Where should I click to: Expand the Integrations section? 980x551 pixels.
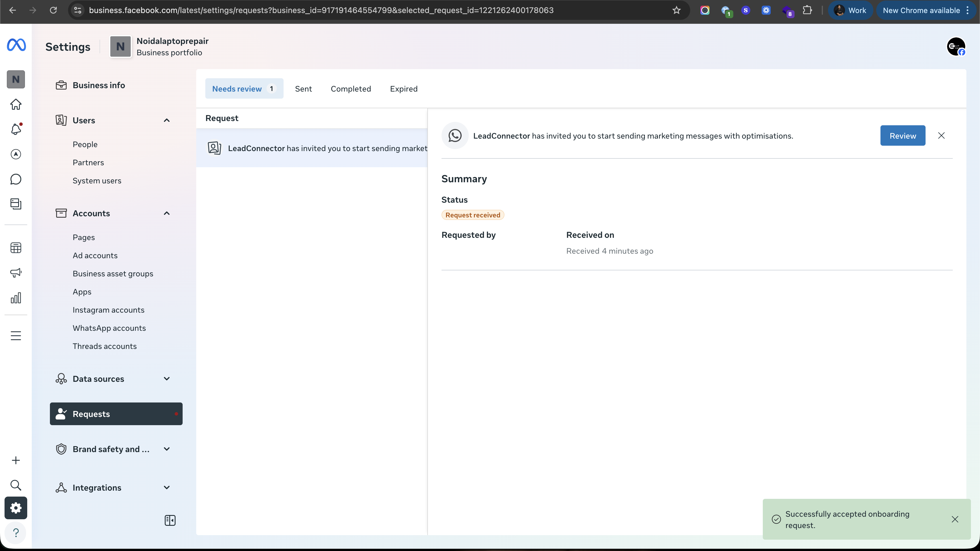click(167, 488)
